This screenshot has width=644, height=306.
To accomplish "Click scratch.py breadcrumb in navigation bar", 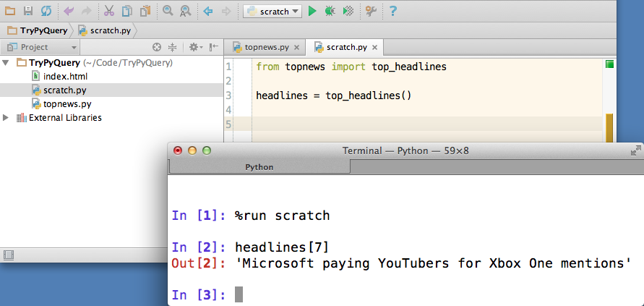I will 105,30.
